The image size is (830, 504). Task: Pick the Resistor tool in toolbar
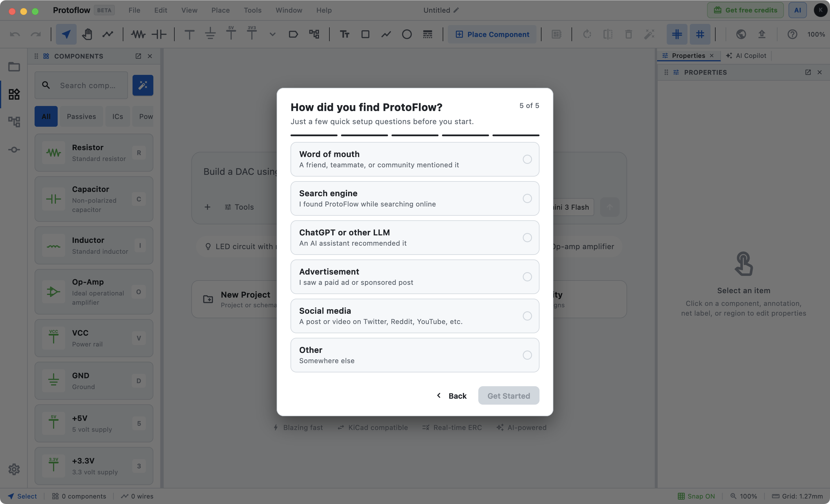[x=138, y=34]
